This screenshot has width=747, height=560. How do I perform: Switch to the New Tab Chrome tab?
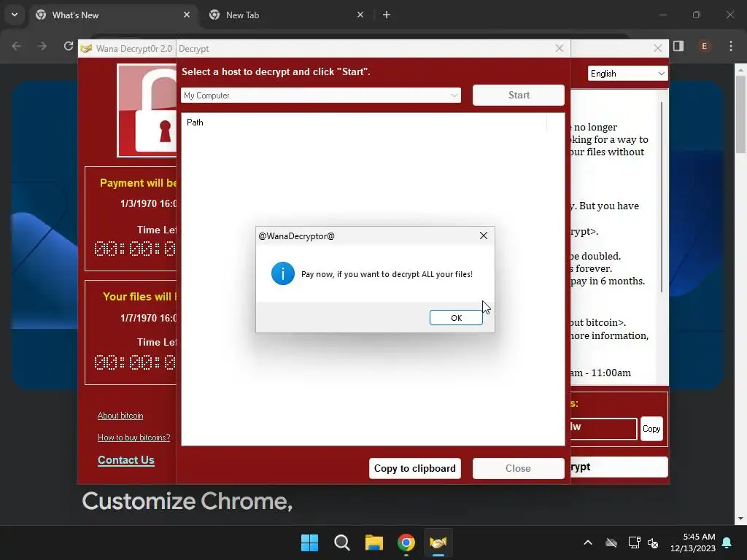[286, 15]
